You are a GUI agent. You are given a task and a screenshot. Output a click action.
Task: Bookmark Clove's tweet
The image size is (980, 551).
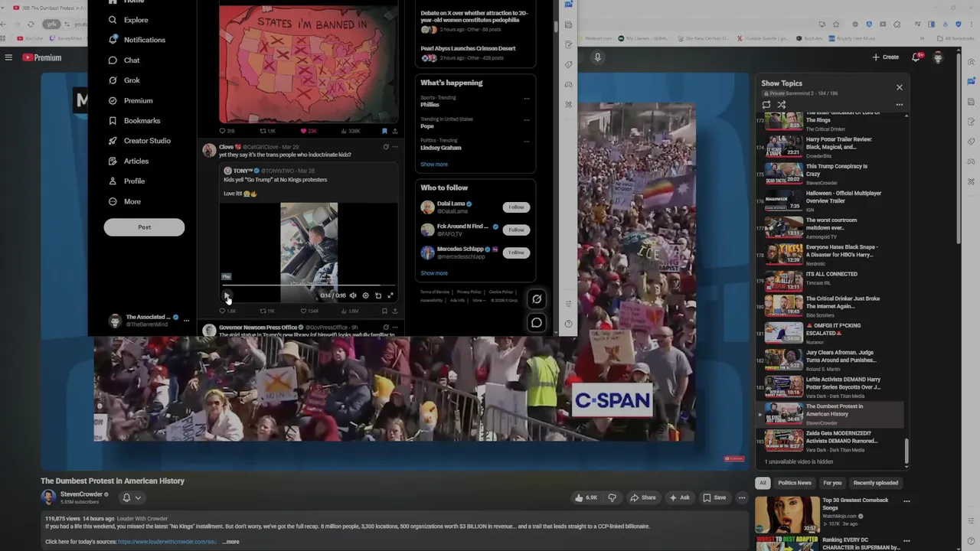[x=384, y=311]
